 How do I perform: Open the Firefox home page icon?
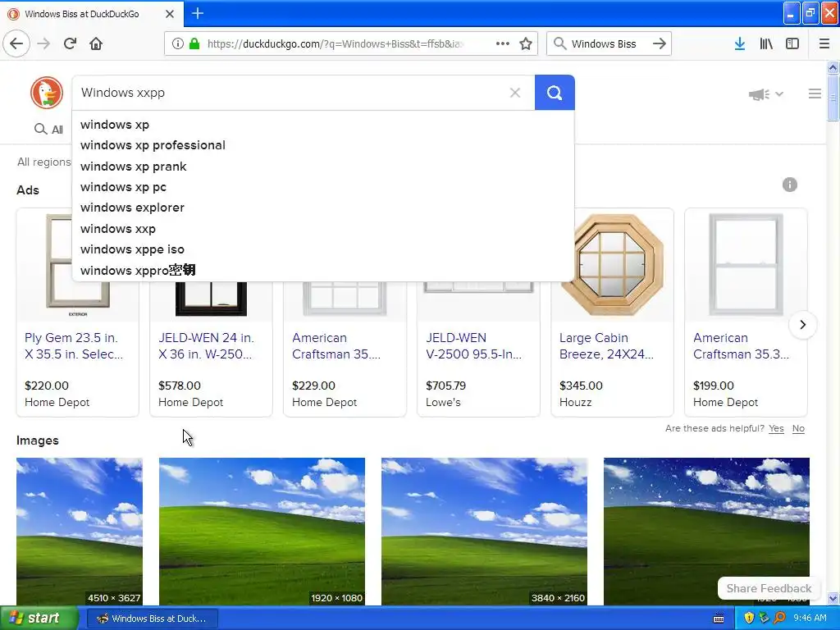96,43
